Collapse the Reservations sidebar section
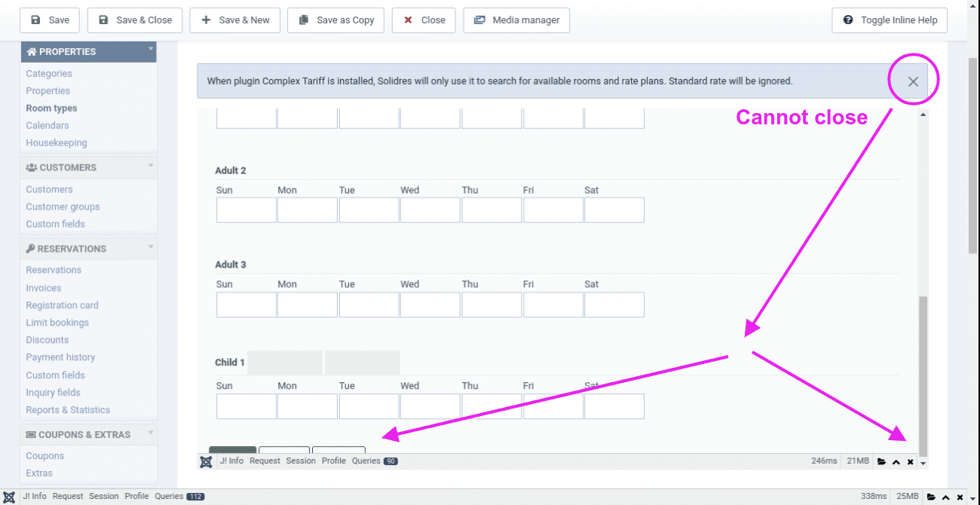The height and width of the screenshot is (505, 980). pos(151,247)
